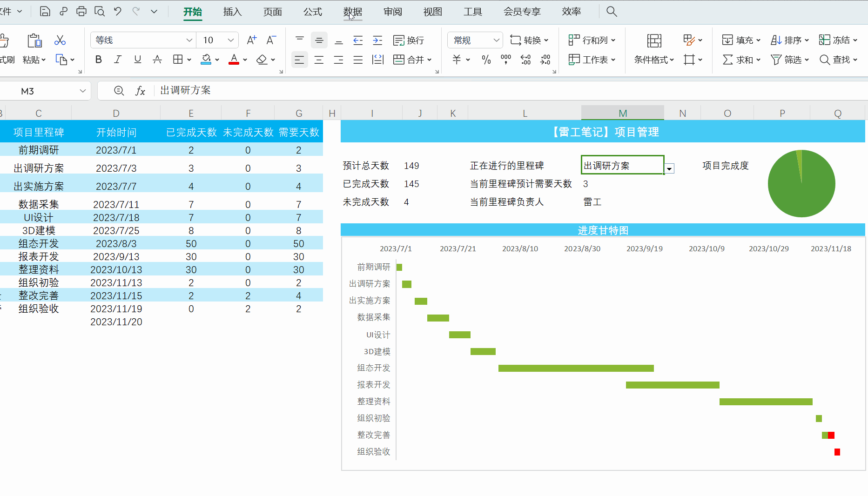Click the Copy icon

(x=61, y=60)
